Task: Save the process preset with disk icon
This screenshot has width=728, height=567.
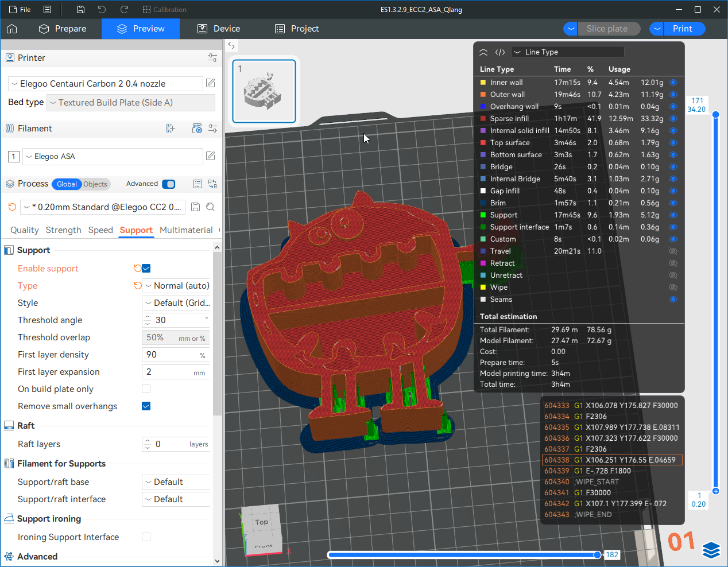Action: click(x=195, y=207)
